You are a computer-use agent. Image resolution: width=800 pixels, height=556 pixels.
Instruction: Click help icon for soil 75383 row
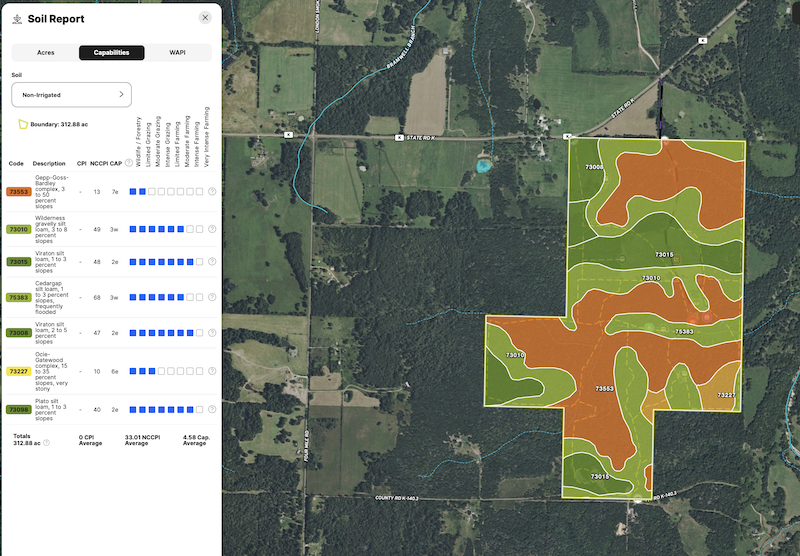coord(212,297)
